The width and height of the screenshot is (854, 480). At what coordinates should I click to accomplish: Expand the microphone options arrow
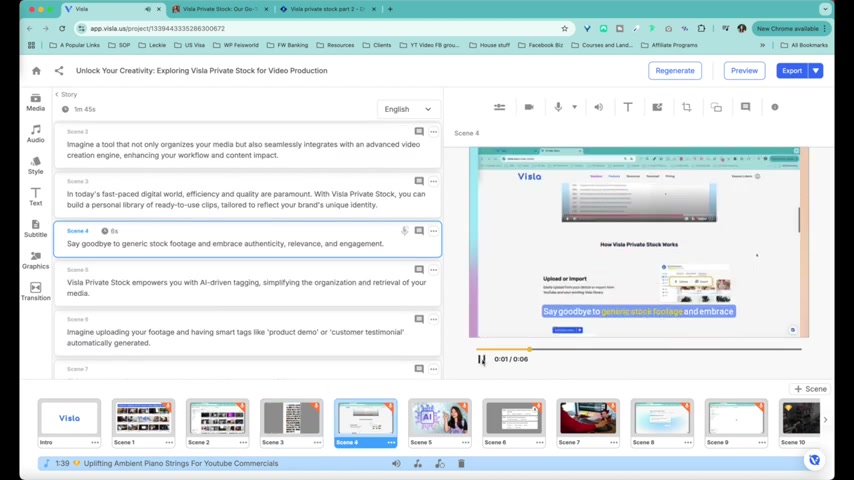pyautogui.click(x=575, y=107)
